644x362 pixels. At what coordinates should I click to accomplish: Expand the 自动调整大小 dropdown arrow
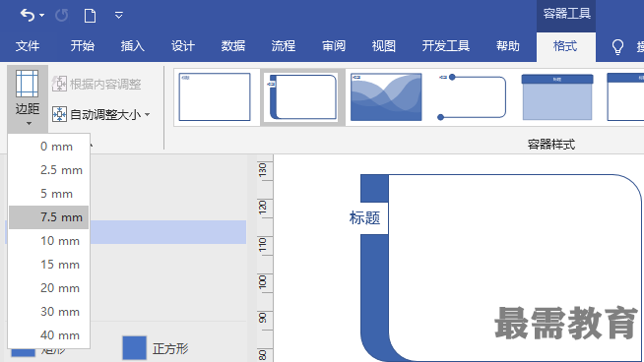pos(148,114)
